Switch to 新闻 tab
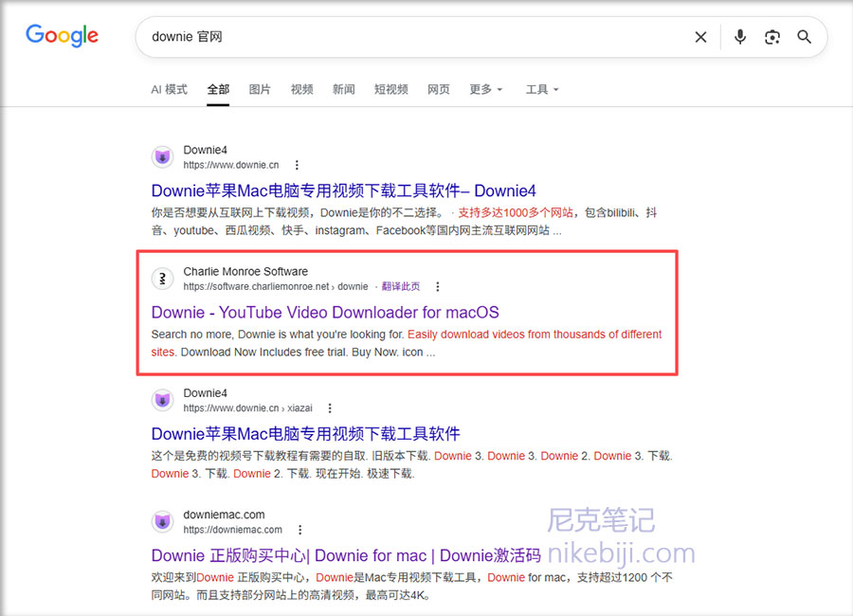 point(343,89)
